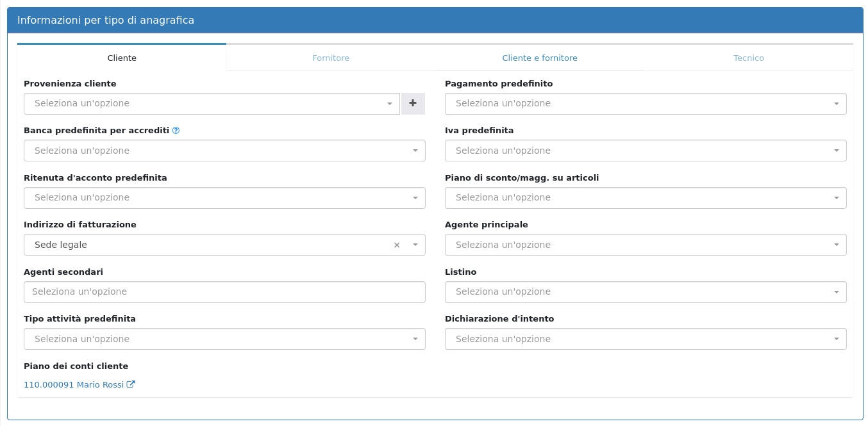
Task: Expand the Dichiarazione d'intento dropdown
Action: point(645,340)
